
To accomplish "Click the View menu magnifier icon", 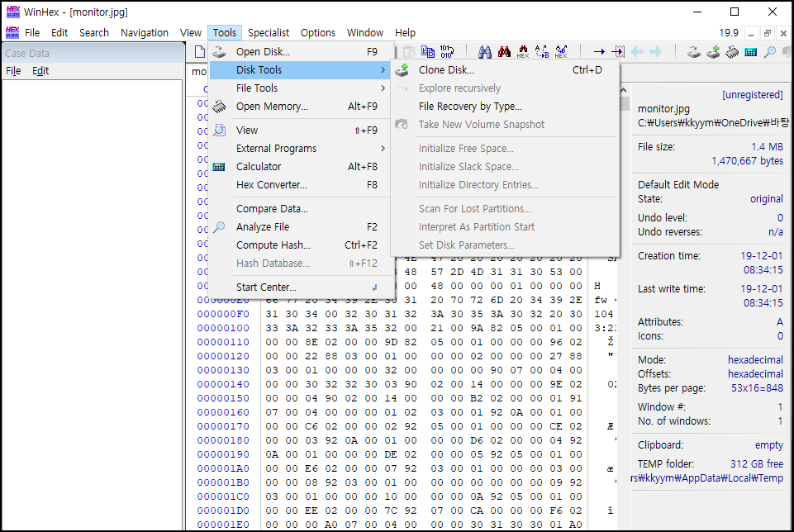I will (x=219, y=130).
